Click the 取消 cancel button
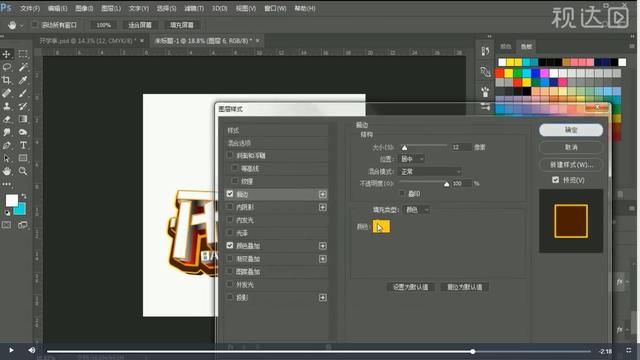 [571, 147]
